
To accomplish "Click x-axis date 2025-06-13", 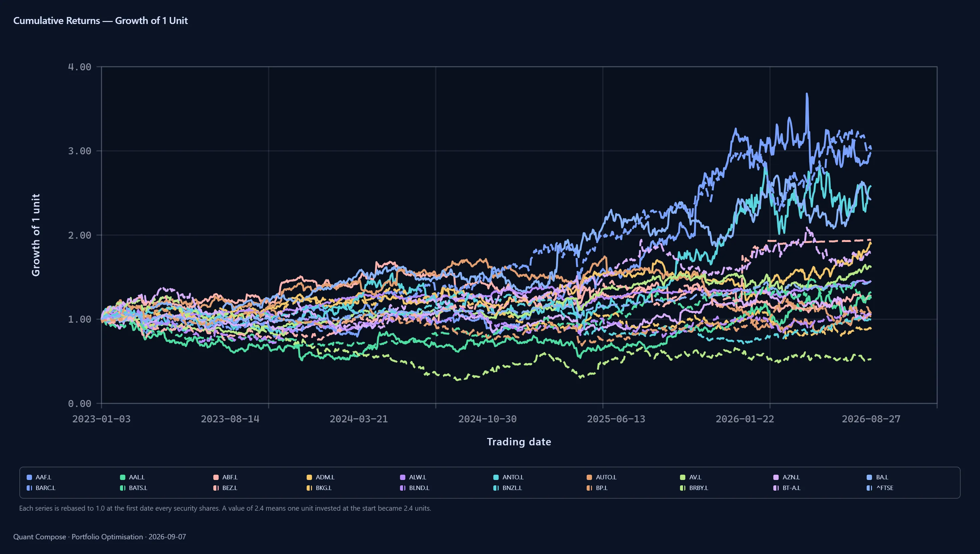I will 616,419.
